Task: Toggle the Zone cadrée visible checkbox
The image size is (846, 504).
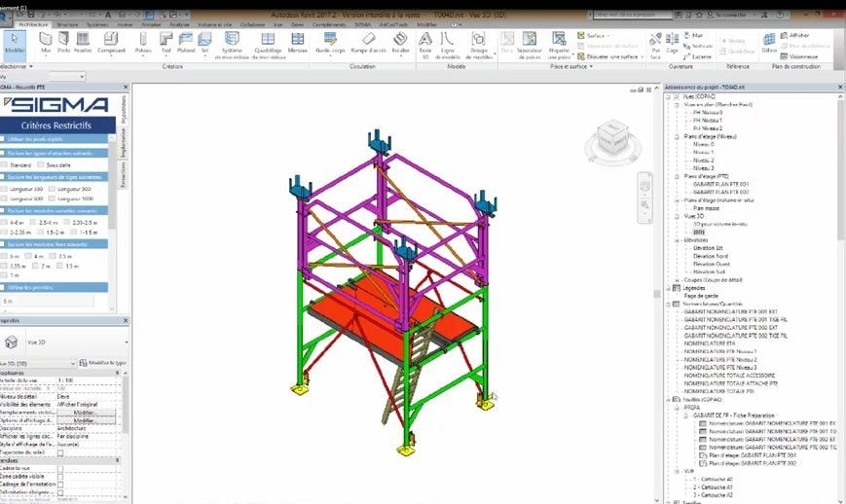Action: pyautogui.click(x=60, y=478)
